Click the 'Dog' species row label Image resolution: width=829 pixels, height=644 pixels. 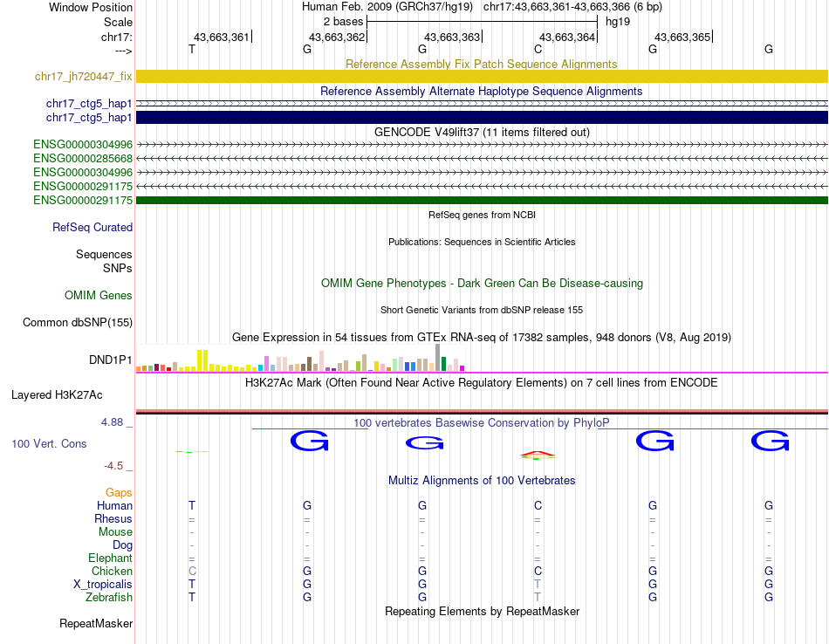click(x=122, y=545)
